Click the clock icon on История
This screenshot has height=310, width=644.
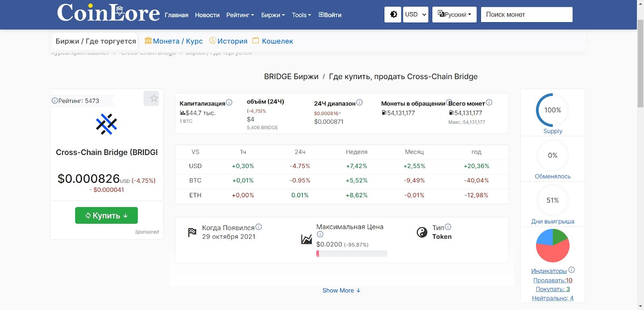[x=213, y=41]
